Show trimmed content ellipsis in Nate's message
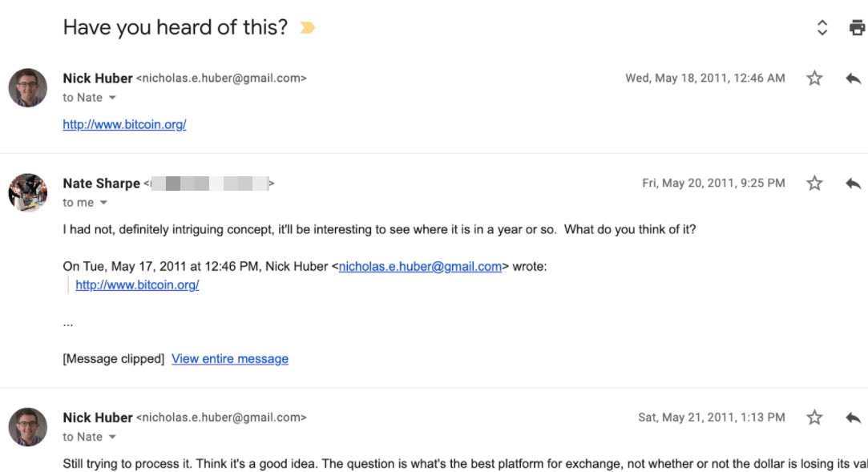 click(x=68, y=324)
